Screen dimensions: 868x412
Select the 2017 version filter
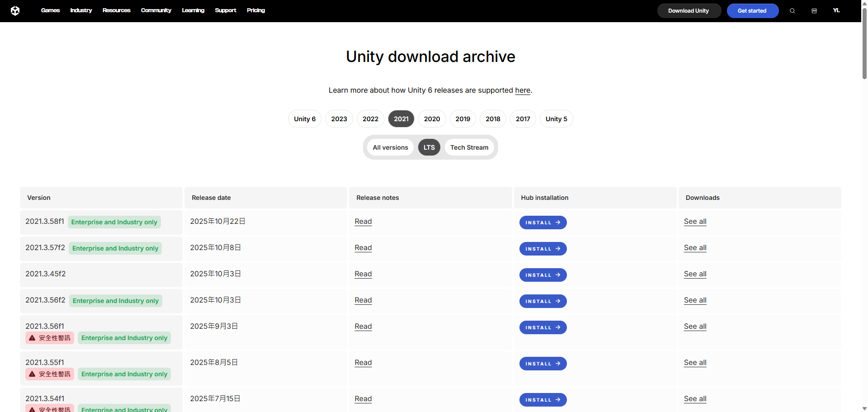[x=523, y=119]
